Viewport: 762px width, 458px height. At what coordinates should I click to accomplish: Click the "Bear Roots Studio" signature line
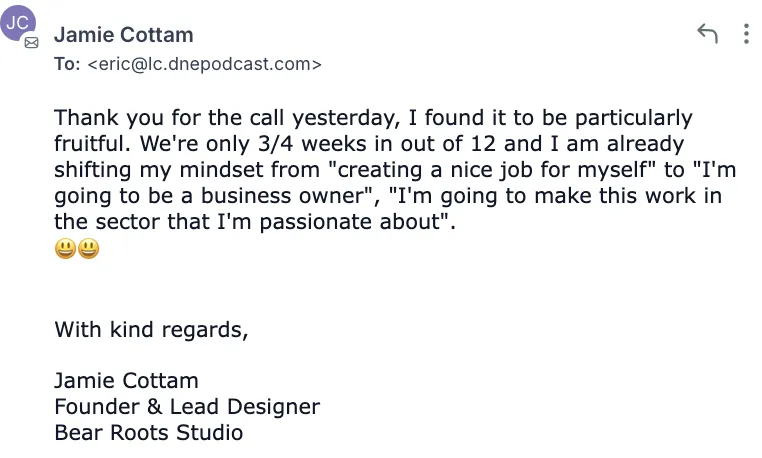[x=148, y=433]
